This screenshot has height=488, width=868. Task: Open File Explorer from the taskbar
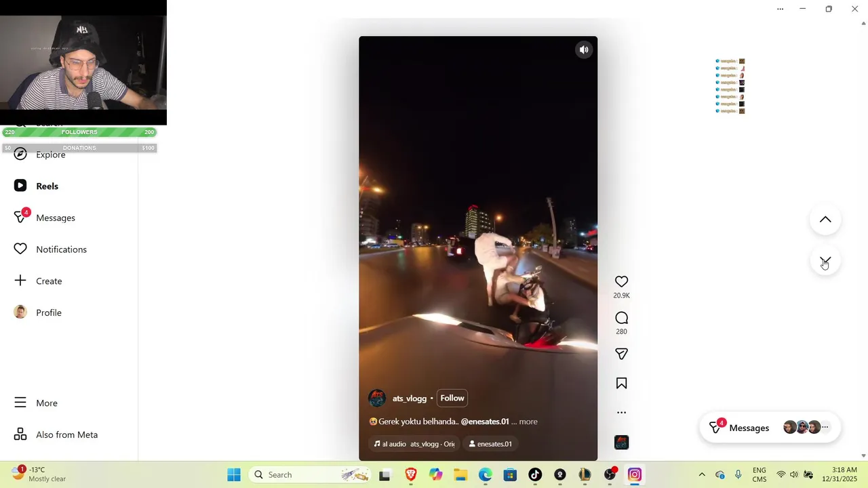[x=460, y=475]
